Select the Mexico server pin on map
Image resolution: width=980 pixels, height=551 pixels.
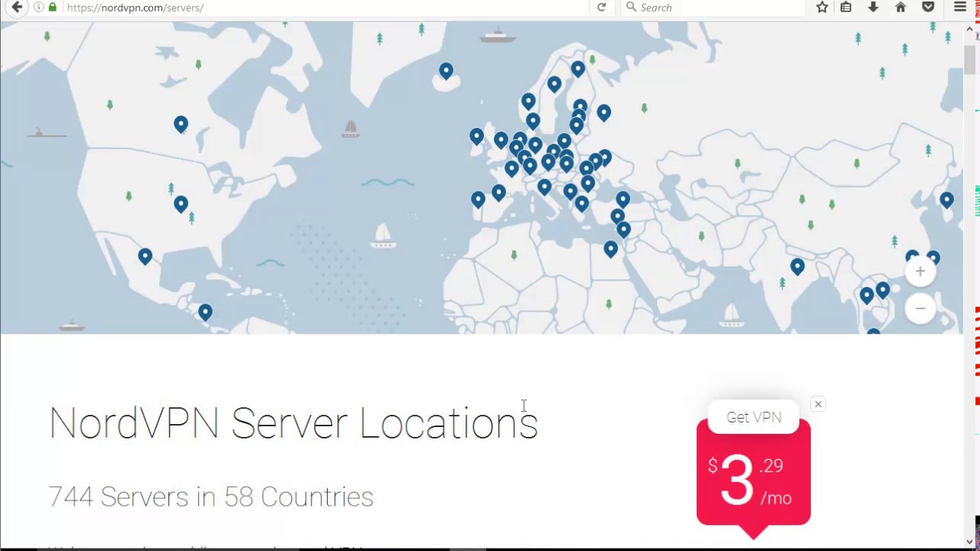[x=145, y=256]
